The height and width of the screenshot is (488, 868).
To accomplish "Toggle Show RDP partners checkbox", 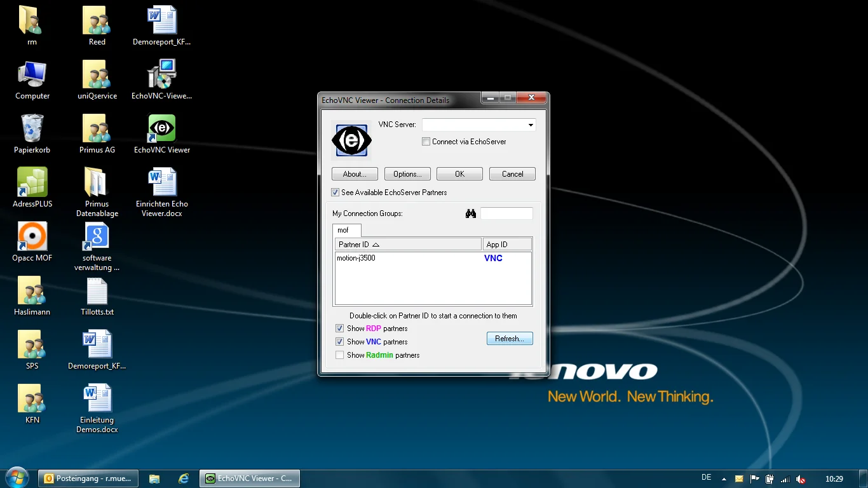I will [x=339, y=329].
